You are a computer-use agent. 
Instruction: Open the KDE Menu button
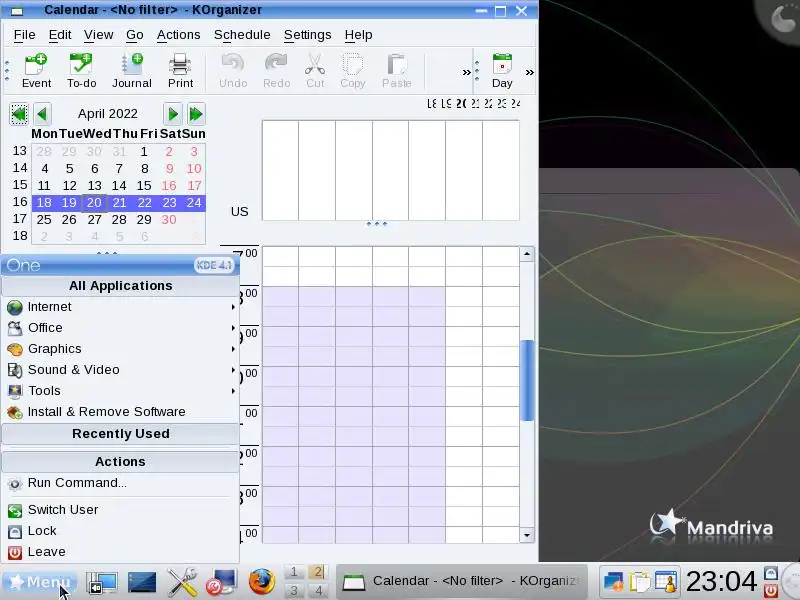pos(39,582)
